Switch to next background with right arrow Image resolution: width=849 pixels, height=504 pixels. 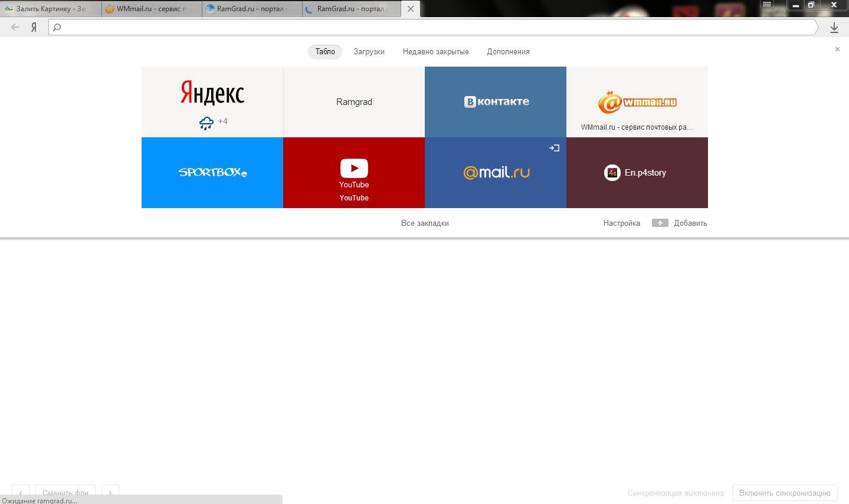pos(110,493)
